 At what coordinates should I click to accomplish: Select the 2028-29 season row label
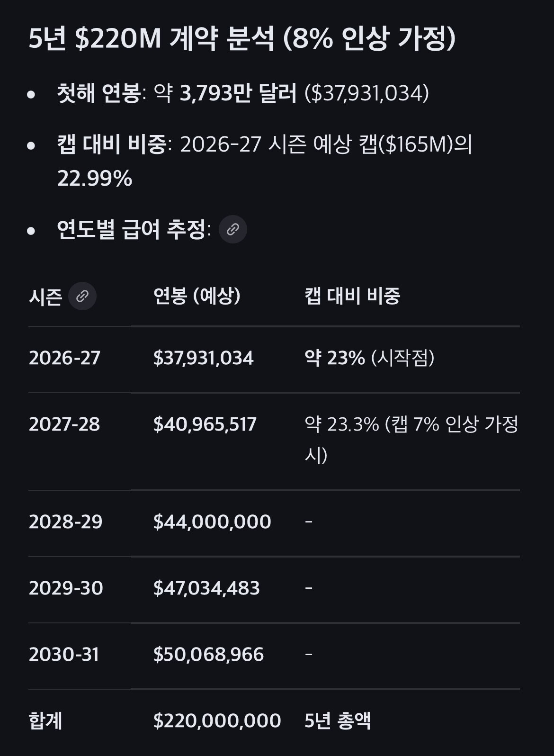coord(65,522)
